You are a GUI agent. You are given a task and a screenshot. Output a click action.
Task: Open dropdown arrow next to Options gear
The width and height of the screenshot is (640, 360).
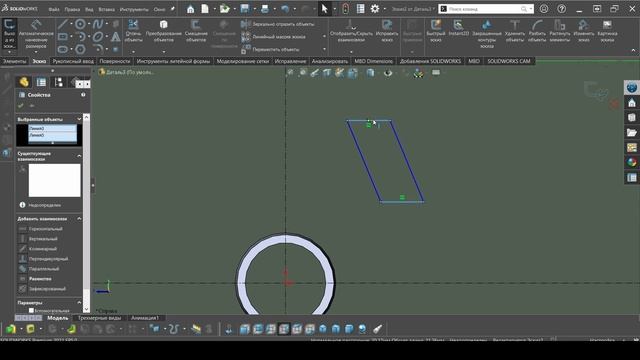384,9
